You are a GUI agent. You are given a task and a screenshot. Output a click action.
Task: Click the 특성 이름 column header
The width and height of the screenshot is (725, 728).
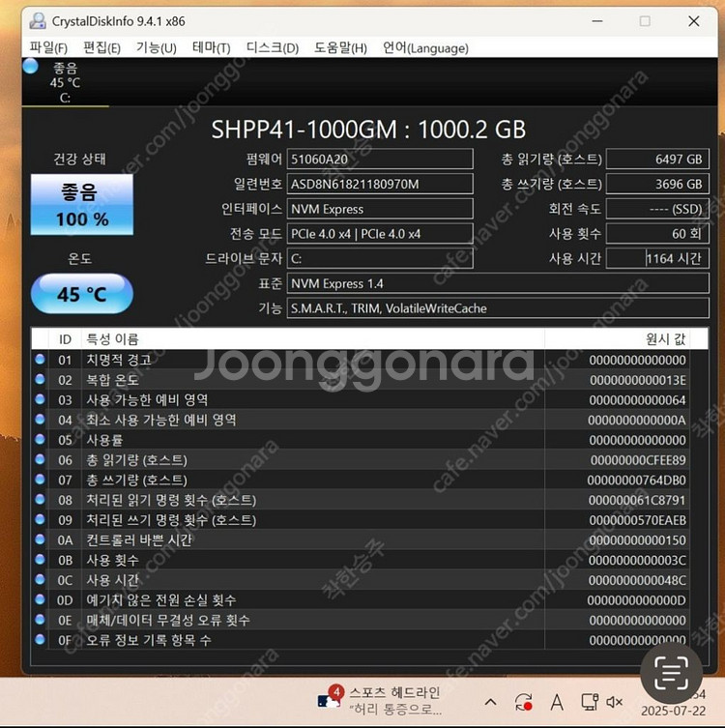pyautogui.click(x=313, y=339)
